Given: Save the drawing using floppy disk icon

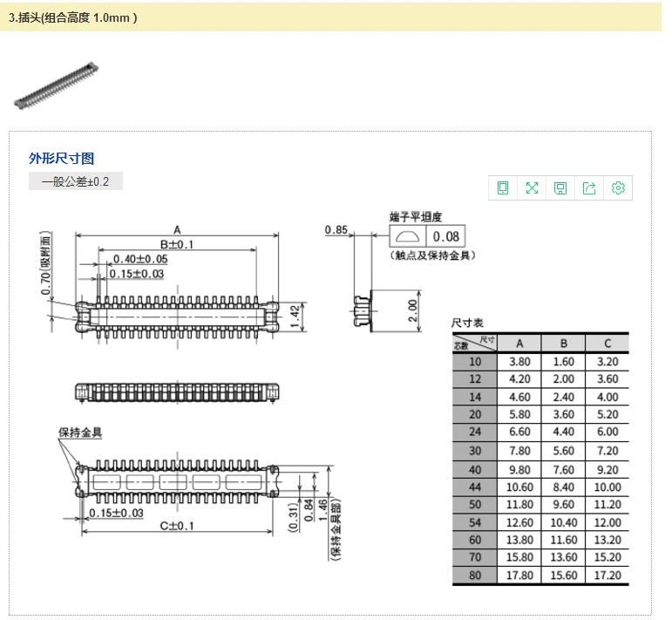Looking at the screenshot, I should click(560, 187).
